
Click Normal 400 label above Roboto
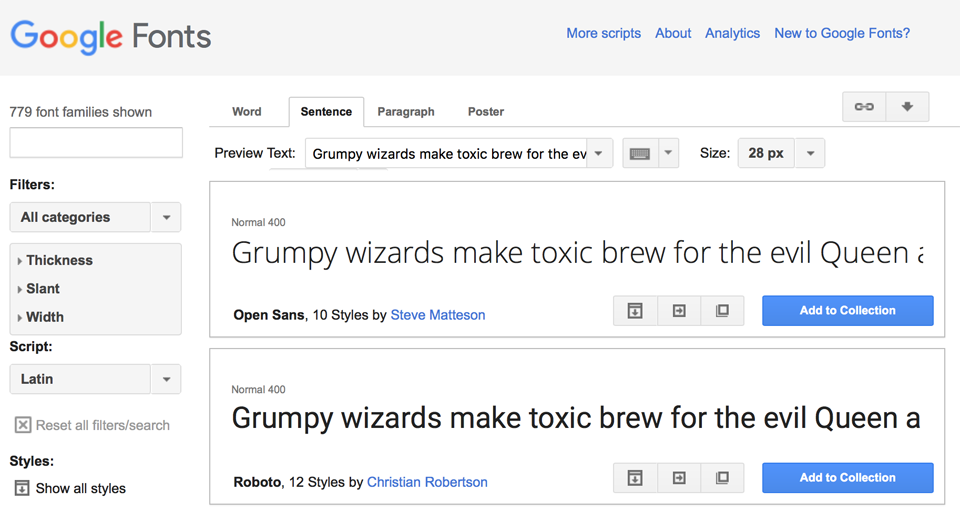click(x=258, y=390)
